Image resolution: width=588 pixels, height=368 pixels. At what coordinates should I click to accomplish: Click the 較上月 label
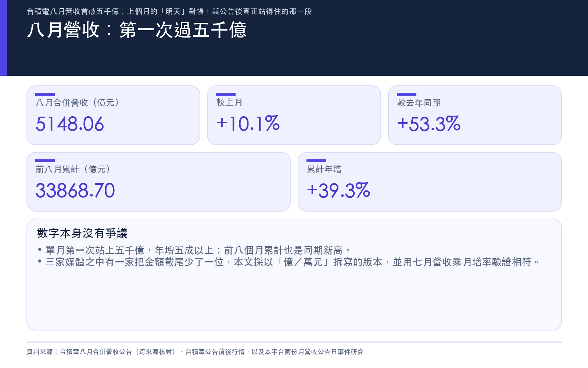(x=229, y=102)
